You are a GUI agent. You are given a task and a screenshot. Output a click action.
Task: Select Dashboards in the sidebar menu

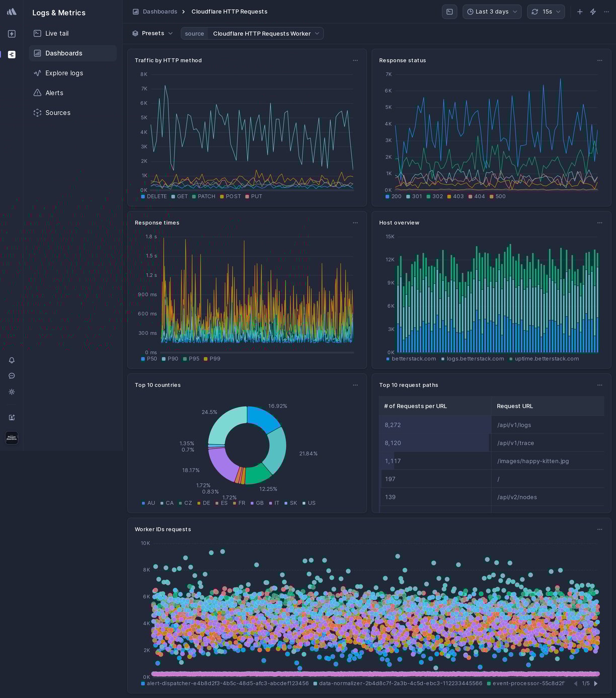pyautogui.click(x=64, y=53)
